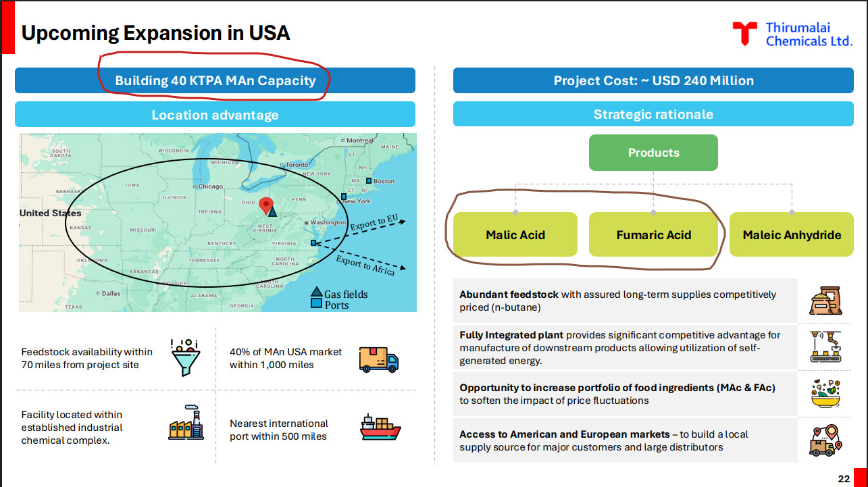Select the Malic Acid box
Viewport: 868px width, 487px height.
(515, 234)
